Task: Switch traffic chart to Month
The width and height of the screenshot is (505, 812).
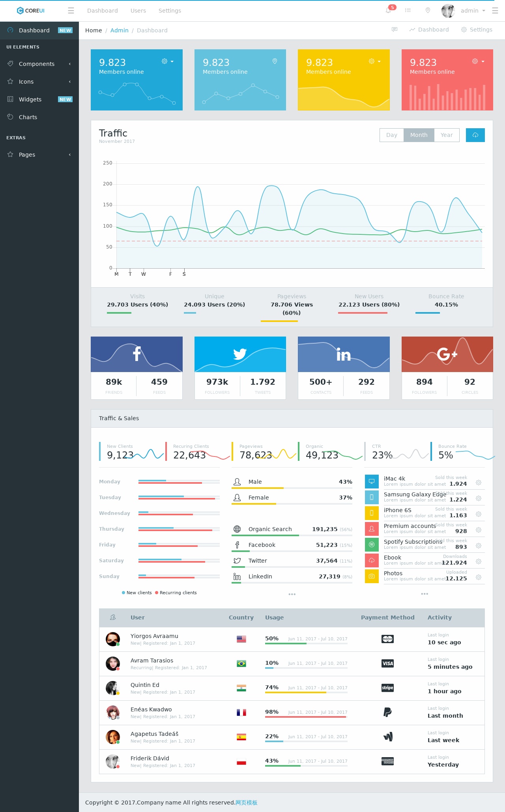Action: [419, 135]
